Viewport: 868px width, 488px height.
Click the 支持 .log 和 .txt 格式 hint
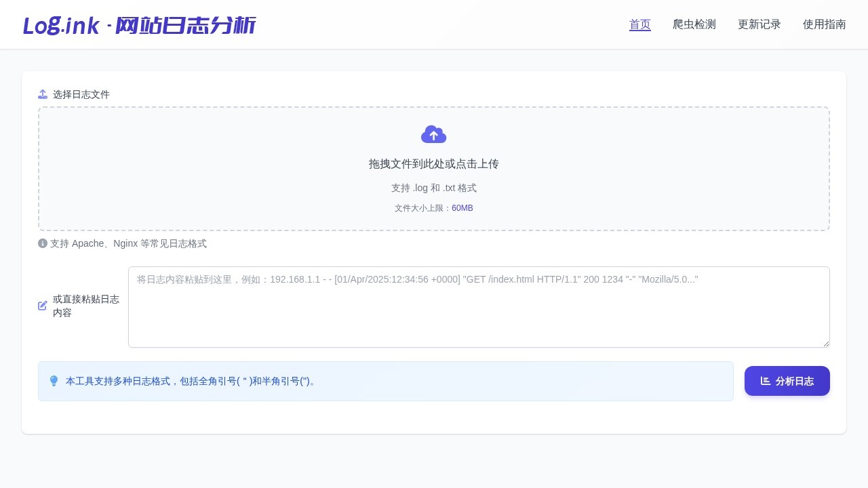433,188
